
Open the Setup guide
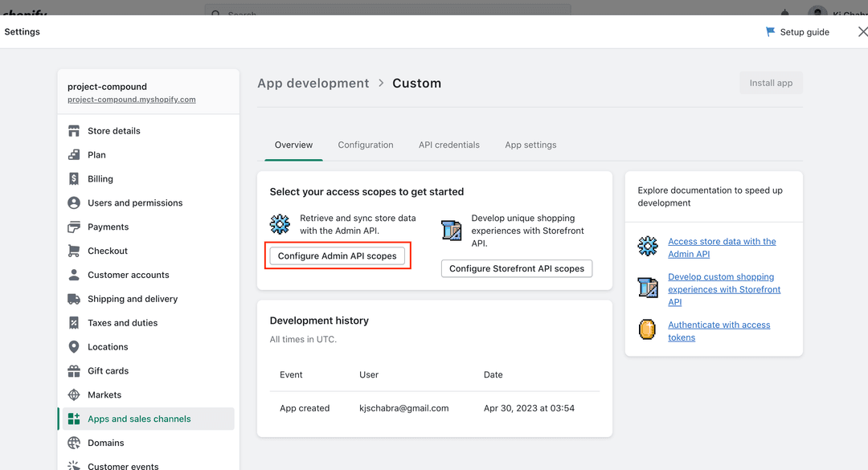coord(797,32)
